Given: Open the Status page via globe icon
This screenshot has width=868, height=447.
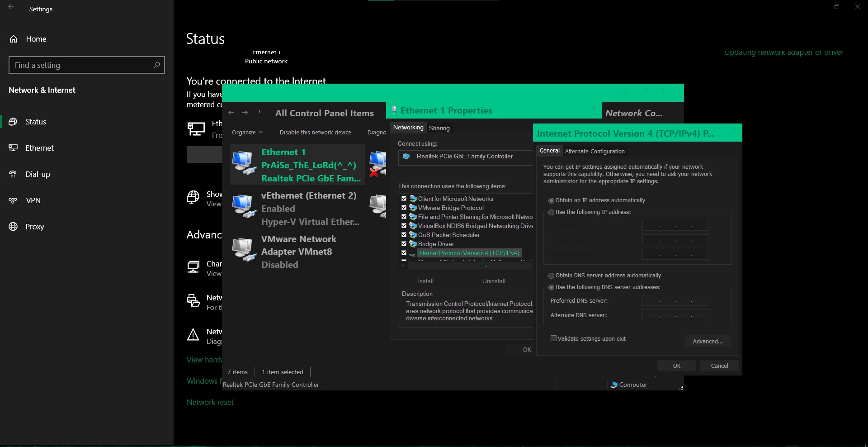Looking at the screenshot, I should 13,122.
